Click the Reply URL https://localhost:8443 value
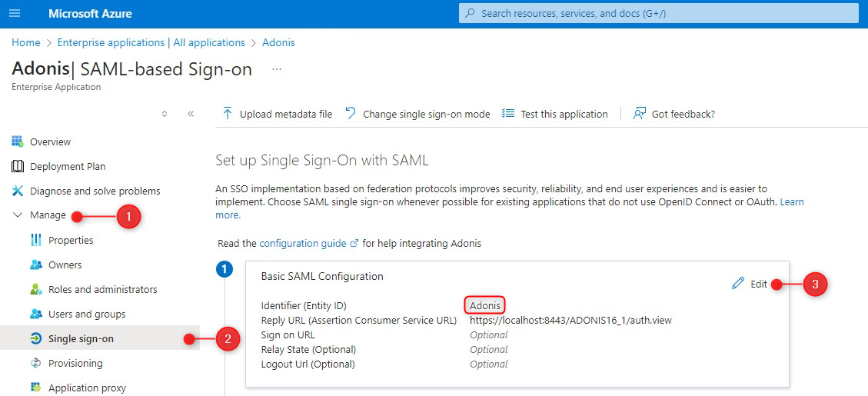868x396 pixels. tap(570, 320)
